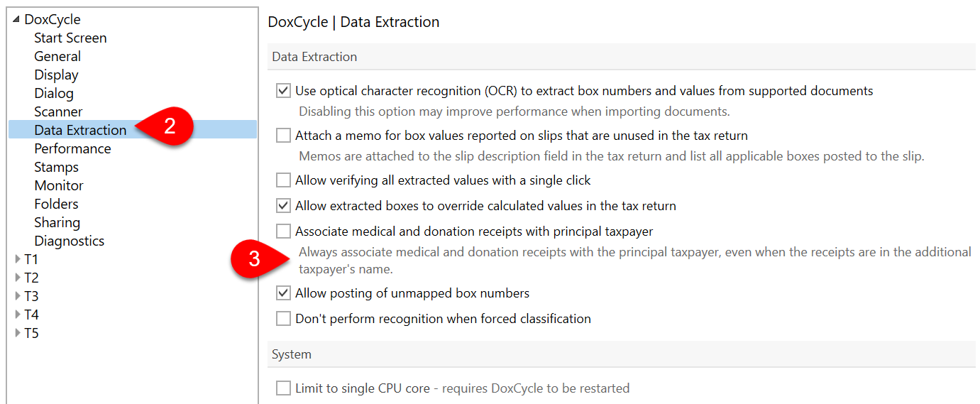Image resolution: width=980 pixels, height=404 pixels.
Task: Enable verifying all values with single click
Action: (283, 180)
